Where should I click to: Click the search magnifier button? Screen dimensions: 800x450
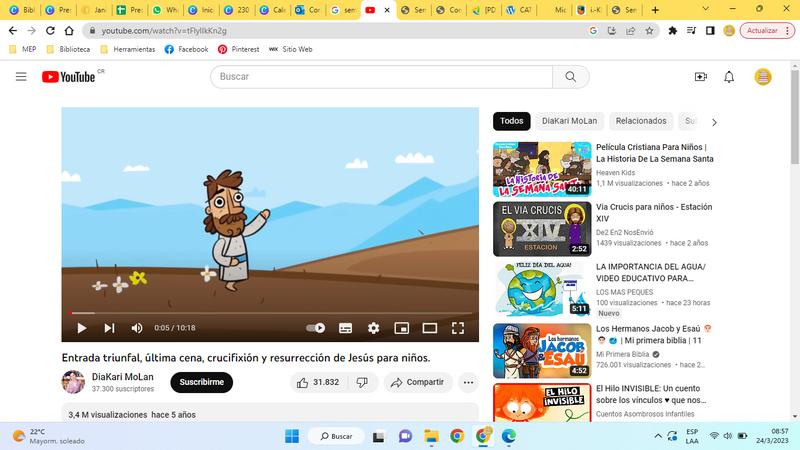570,77
